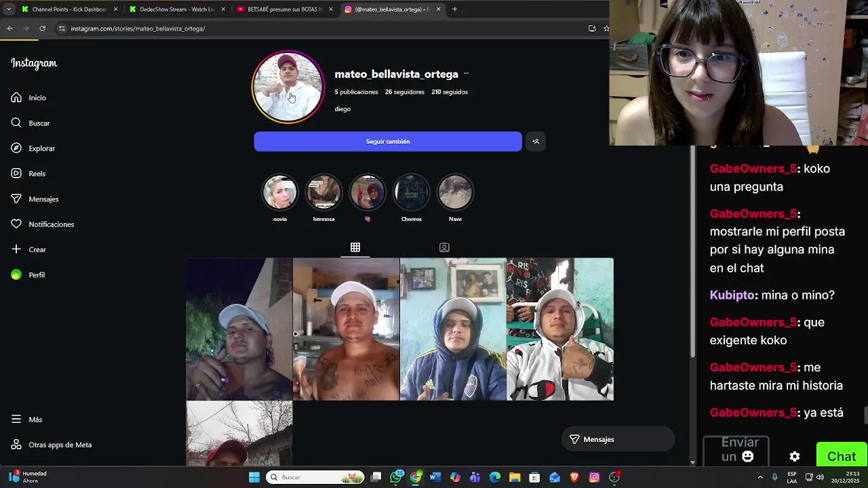Open Microsoft Edge from the taskbar
The width and height of the screenshot is (868, 488).
coord(495,477)
